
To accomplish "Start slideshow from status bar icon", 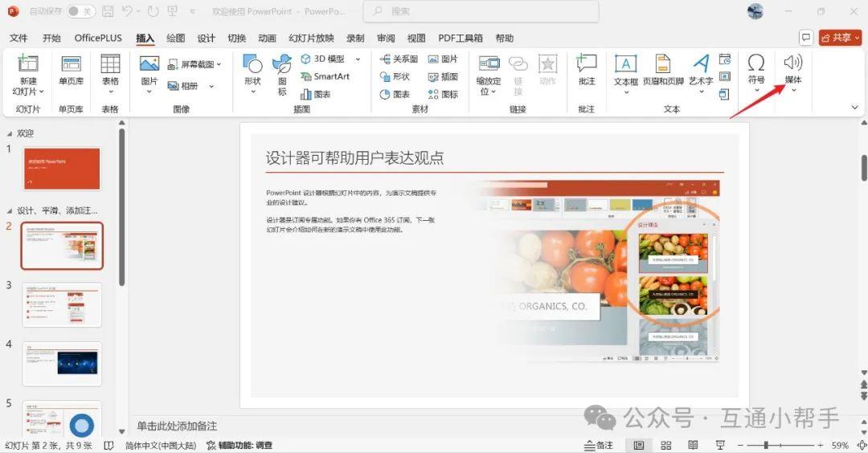I will (x=720, y=445).
